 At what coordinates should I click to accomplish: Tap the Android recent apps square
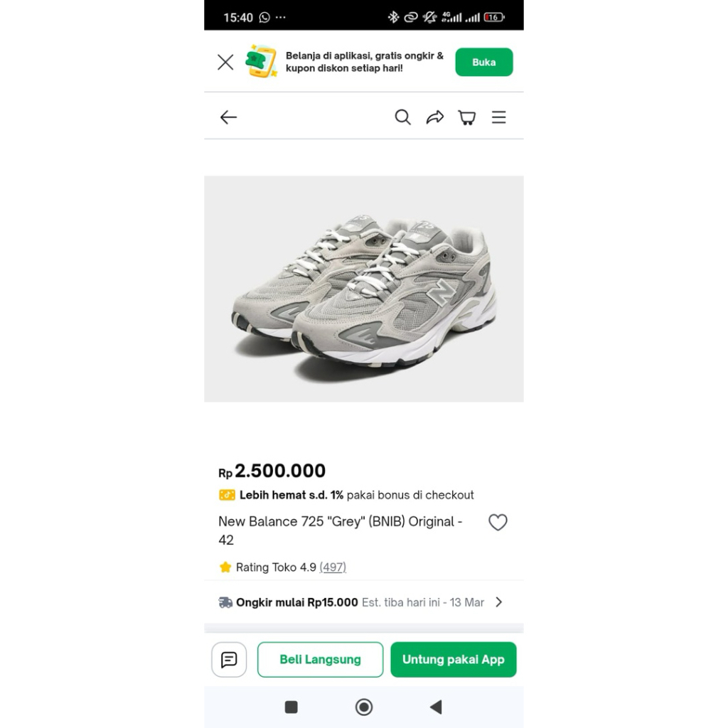291,707
